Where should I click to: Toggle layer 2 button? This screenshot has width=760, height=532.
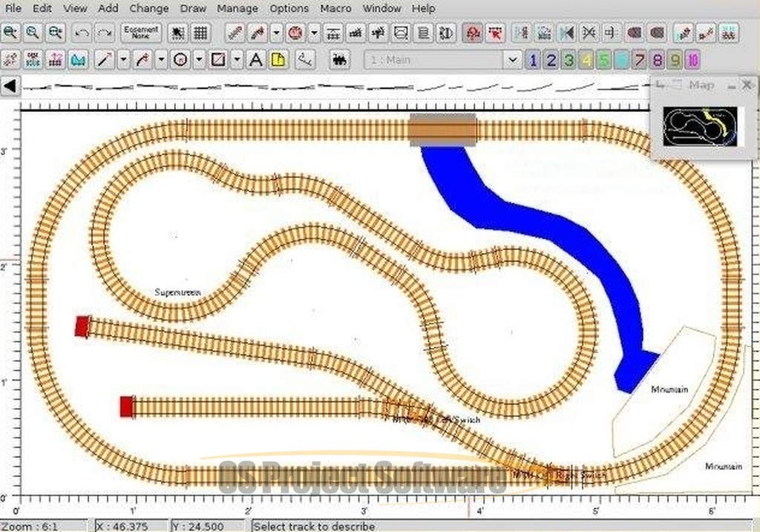551,60
